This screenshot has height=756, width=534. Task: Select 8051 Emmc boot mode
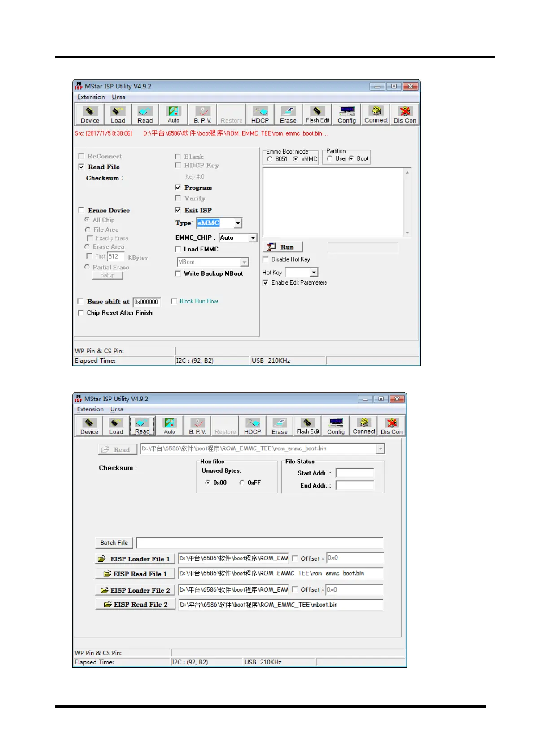pyautogui.click(x=269, y=159)
